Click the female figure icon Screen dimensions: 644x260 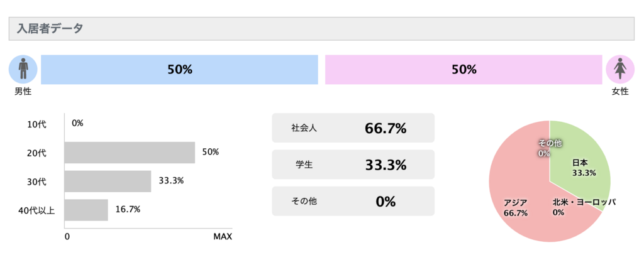[x=619, y=69]
